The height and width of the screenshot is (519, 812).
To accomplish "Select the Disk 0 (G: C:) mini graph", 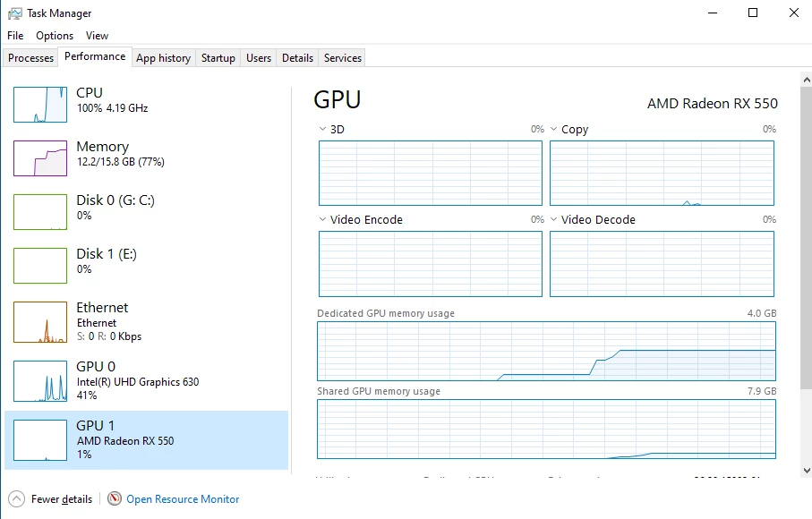I will coord(40,212).
